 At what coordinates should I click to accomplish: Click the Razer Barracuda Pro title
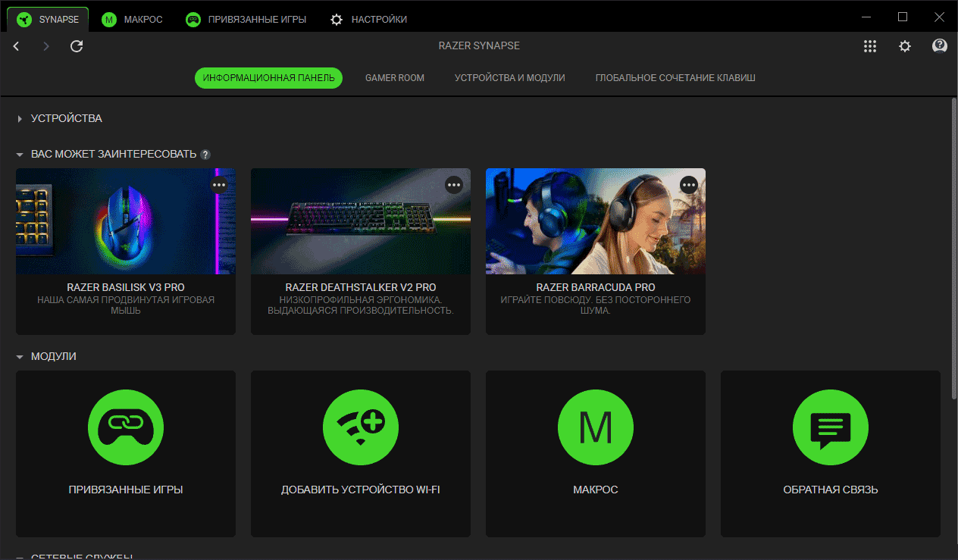[x=596, y=288]
